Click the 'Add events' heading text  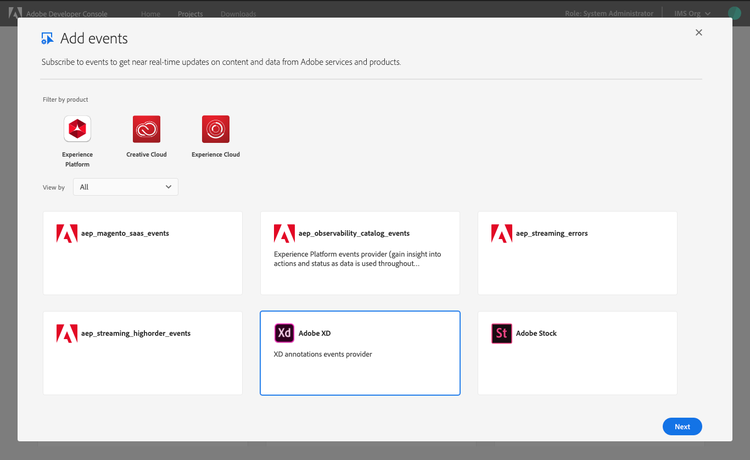[x=94, y=38]
